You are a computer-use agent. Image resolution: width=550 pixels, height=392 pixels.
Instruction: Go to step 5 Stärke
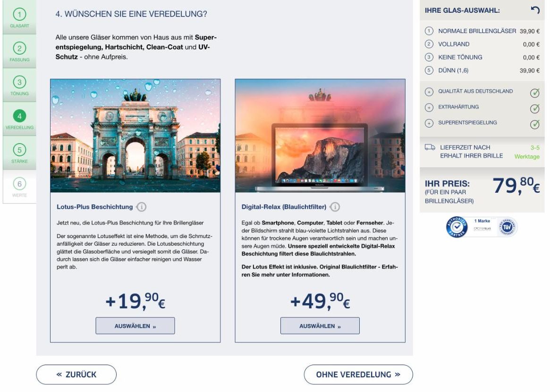pyautogui.click(x=20, y=153)
